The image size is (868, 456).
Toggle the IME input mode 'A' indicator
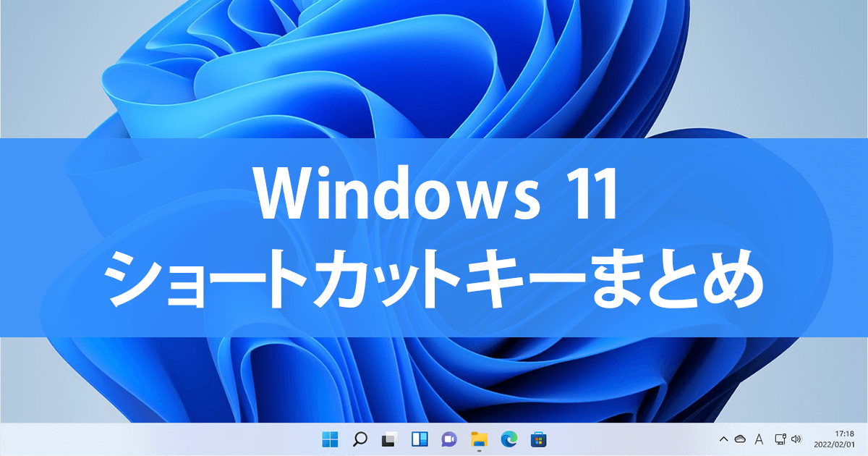coord(759,439)
